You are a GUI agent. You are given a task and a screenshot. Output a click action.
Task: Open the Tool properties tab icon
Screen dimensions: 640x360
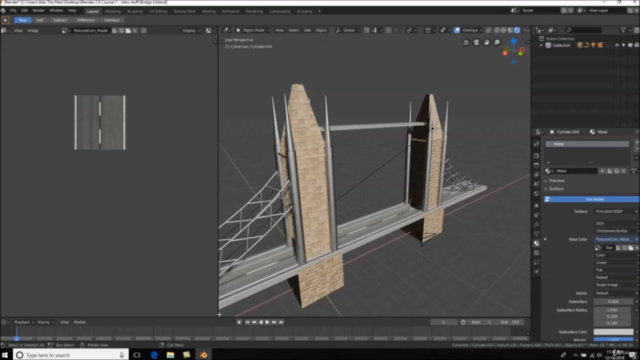(536, 144)
